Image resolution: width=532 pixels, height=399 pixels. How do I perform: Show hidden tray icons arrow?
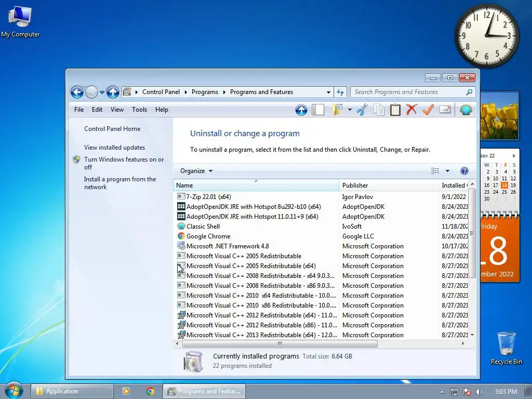pyautogui.click(x=442, y=392)
